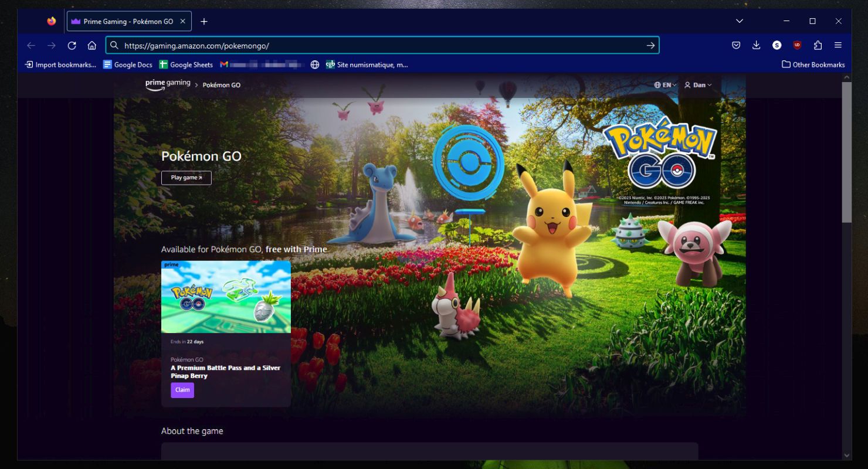The image size is (868, 469).
Task: Open the Gmail bookmark
Action: pyautogui.click(x=262, y=64)
